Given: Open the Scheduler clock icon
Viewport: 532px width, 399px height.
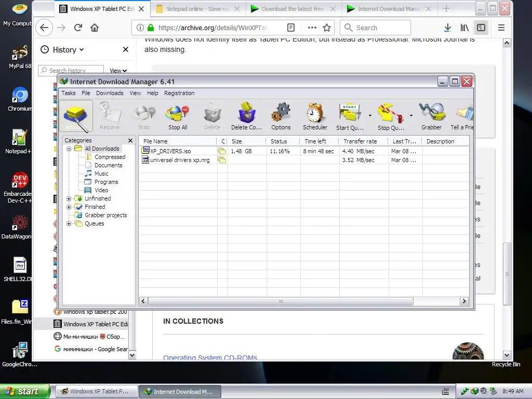Looking at the screenshot, I should click(x=315, y=117).
